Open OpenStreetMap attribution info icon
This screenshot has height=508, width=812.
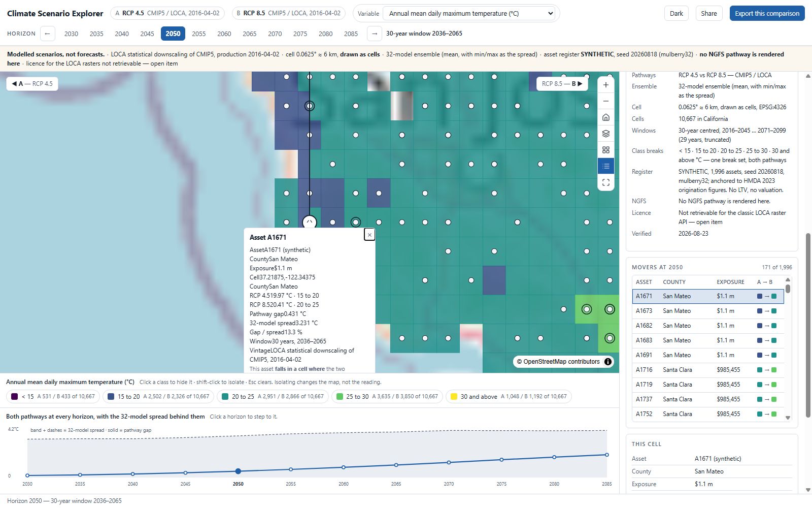[x=607, y=362]
